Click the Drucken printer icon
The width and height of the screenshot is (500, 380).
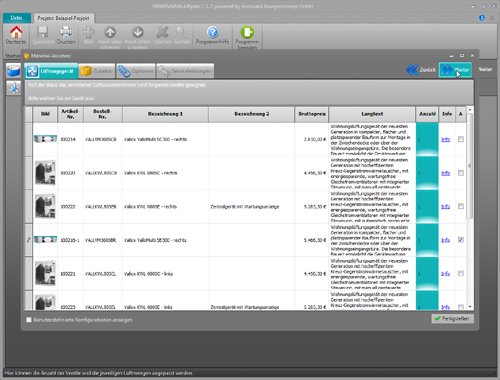[66, 32]
